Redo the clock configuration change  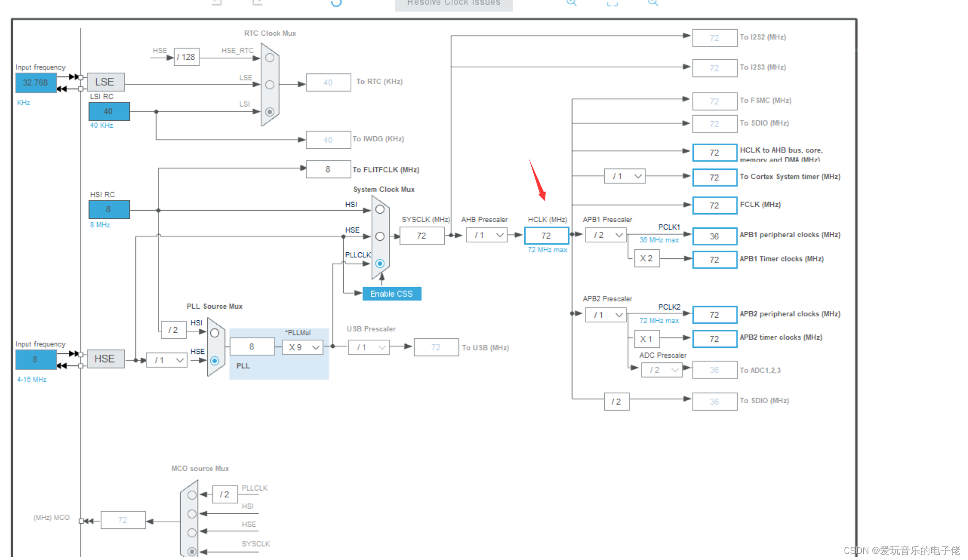[257, 3]
